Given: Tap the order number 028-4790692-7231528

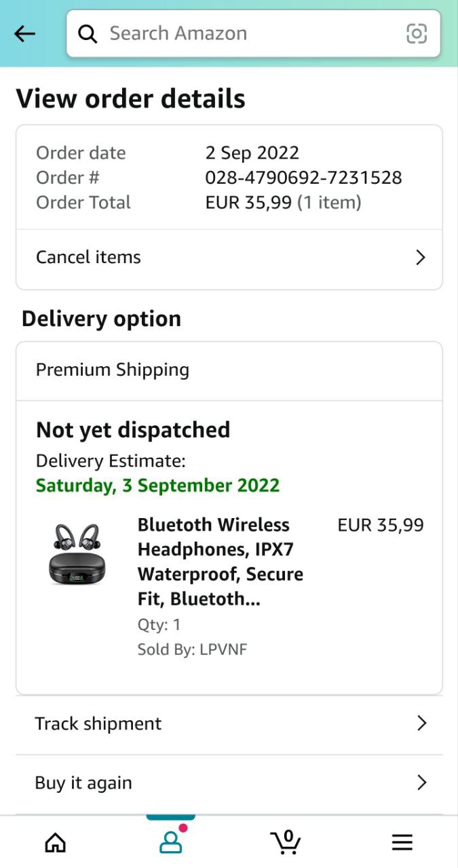Looking at the screenshot, I should pyautogui.click(x=303, y=178).
